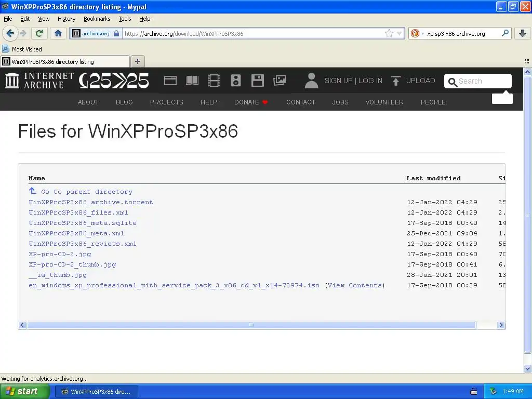Open the View menu
This screenshot has height=399, width=532.
coord(44,19)
